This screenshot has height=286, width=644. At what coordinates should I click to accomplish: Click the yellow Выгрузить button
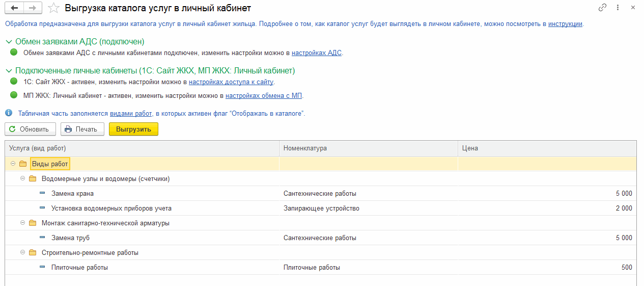(x=133, y=129)
